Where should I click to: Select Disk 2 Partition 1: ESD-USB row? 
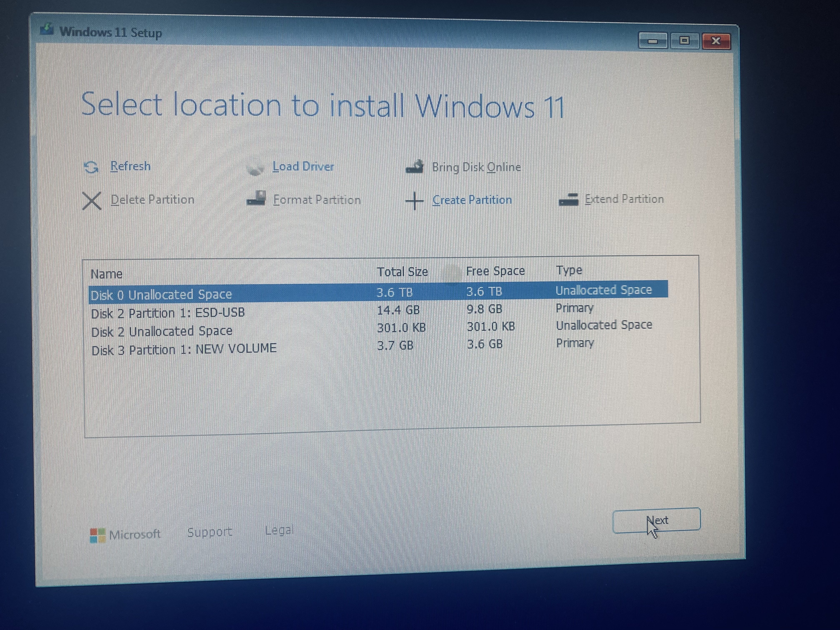378,311
